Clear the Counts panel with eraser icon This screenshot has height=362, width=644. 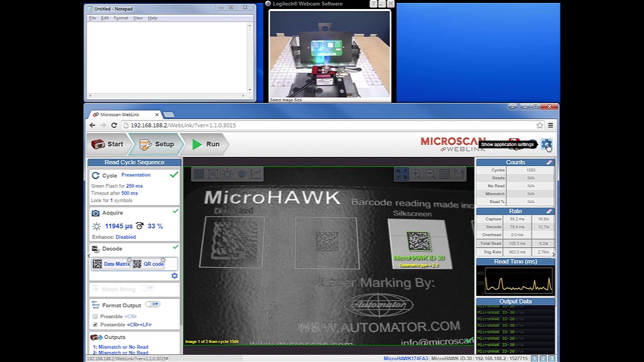(x=549, y=162)
